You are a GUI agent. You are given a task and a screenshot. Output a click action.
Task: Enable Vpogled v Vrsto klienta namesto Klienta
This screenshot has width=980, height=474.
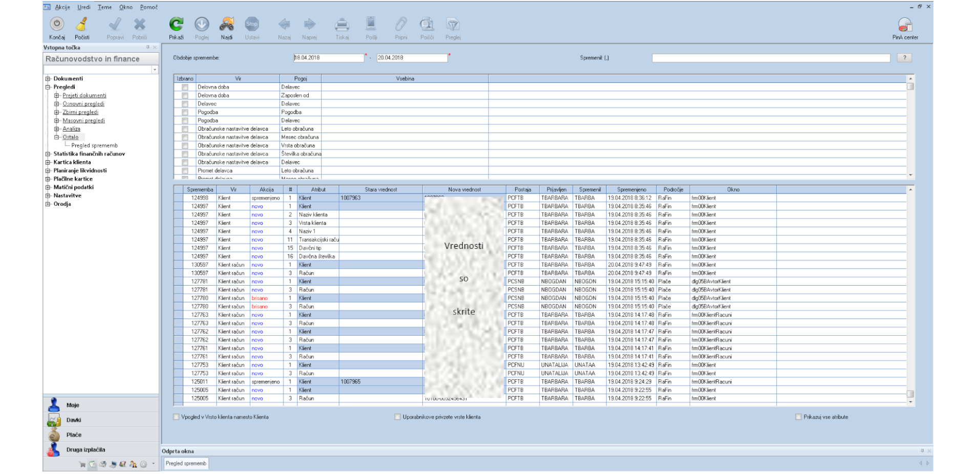[x=176, y=417]
